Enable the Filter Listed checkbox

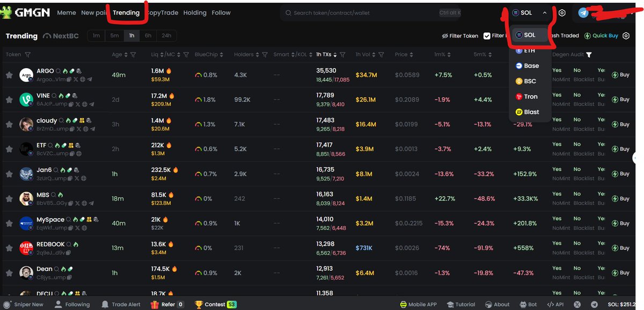pos(487,35)
